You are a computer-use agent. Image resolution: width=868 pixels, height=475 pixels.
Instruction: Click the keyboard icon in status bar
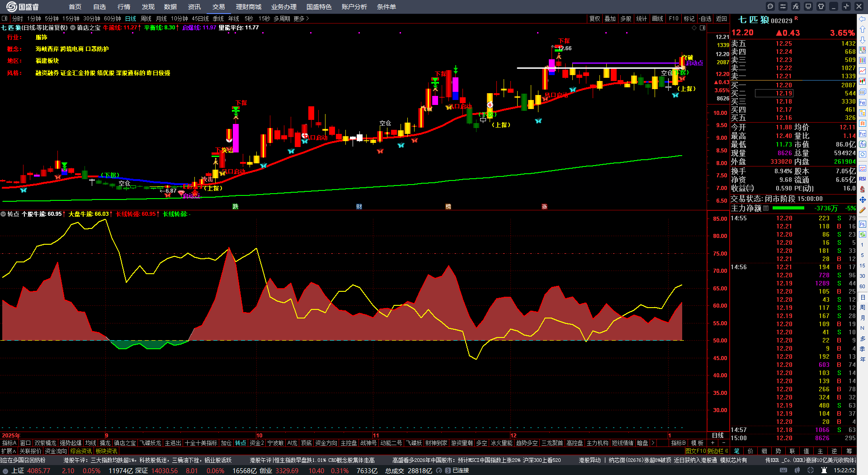tap(783, 470)
